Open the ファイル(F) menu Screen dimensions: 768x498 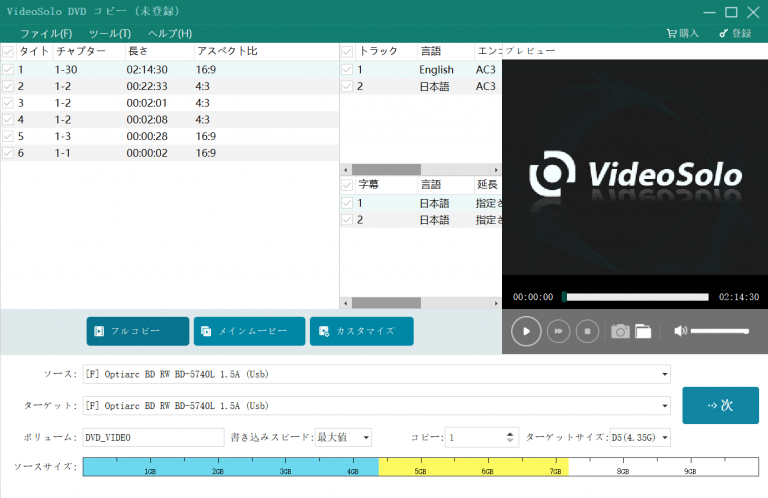46,33
